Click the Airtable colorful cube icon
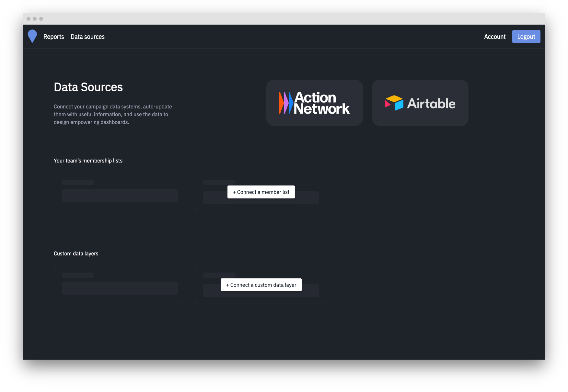 click(x=394, y=103)
